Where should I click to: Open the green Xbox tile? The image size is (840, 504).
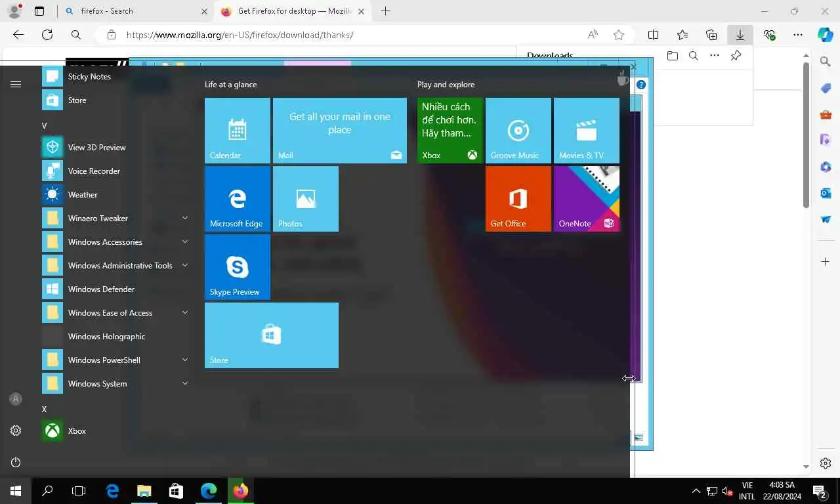coord(450,131)
